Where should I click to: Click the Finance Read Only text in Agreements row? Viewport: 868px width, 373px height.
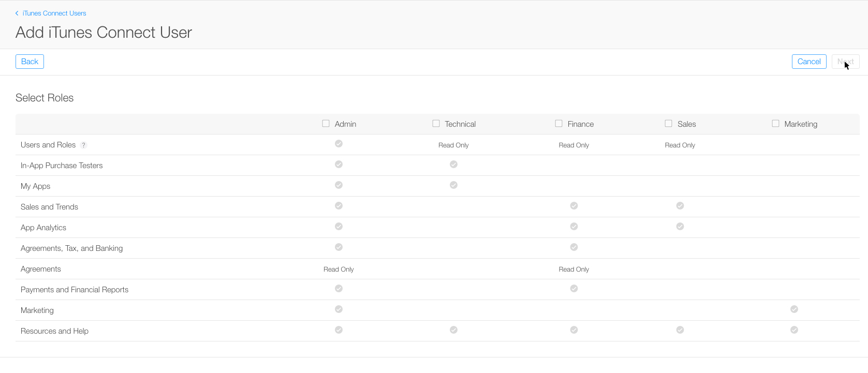tap(574, 270)
